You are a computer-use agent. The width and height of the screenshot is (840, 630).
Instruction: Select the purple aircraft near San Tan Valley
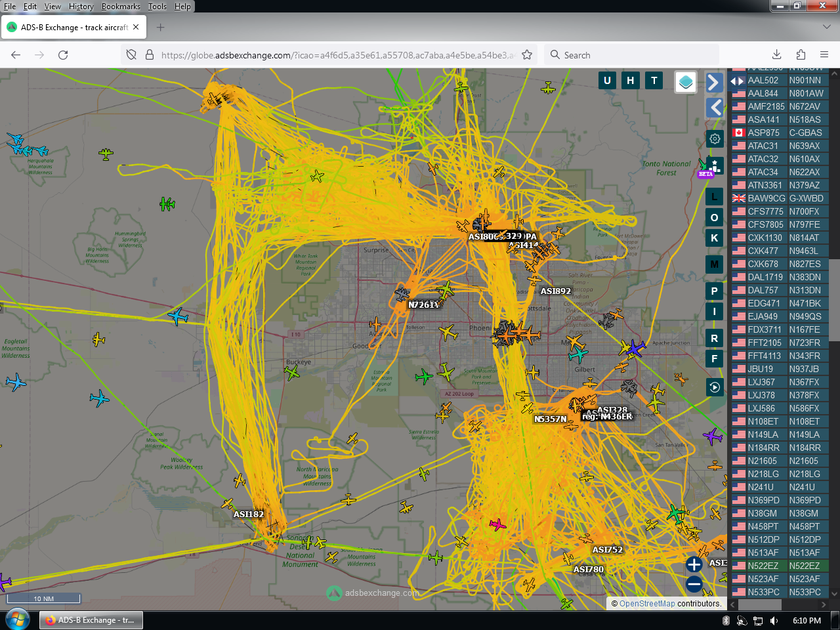[713, 436]
